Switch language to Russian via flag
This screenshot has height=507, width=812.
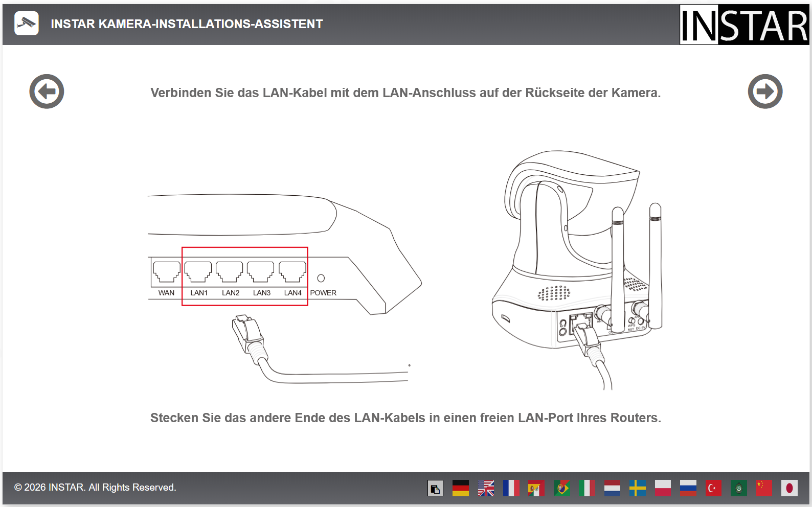688,489
